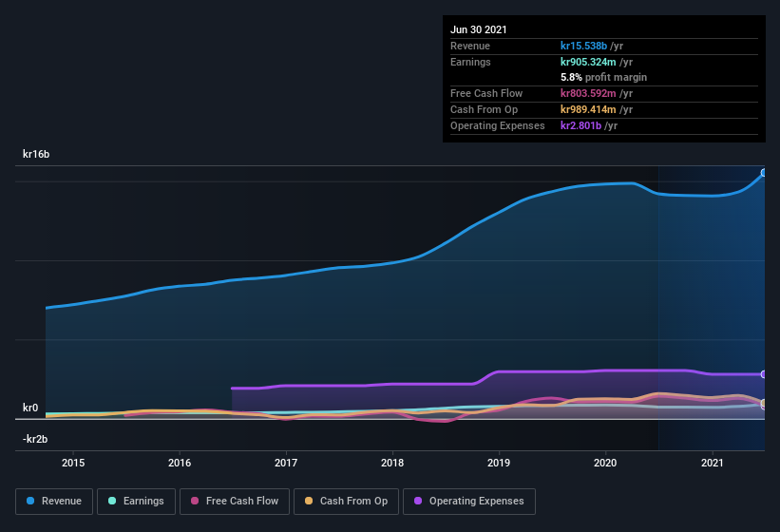This screenshot has width=780, height=532.
Task: Click the kr989.414m cash from op value
Action: point(588,109)
